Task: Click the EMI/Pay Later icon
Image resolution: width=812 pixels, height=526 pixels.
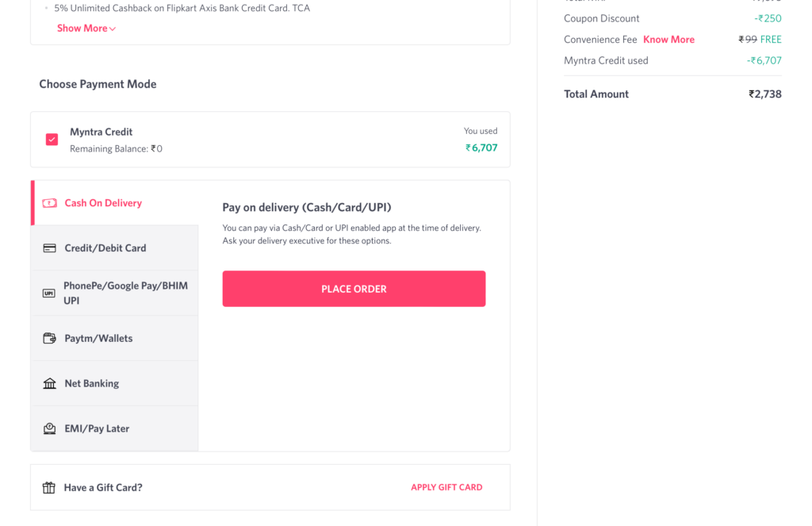Action: click(49, 428)
